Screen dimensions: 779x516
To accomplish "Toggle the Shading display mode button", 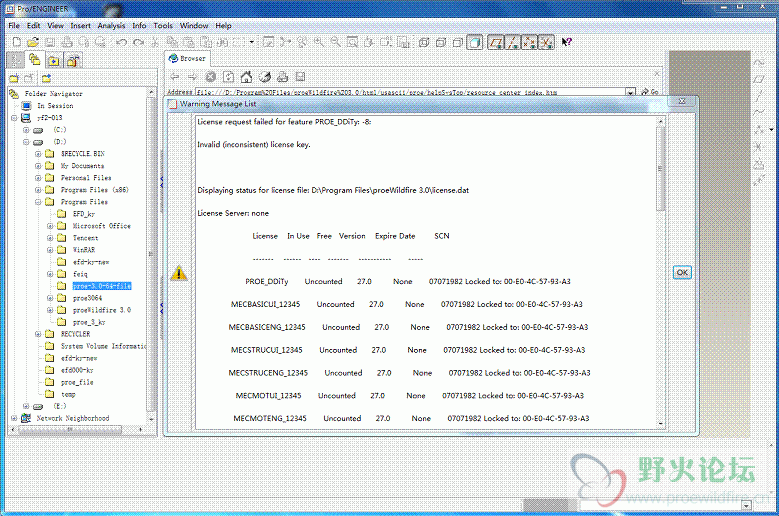I will click(x=475, y=43).
